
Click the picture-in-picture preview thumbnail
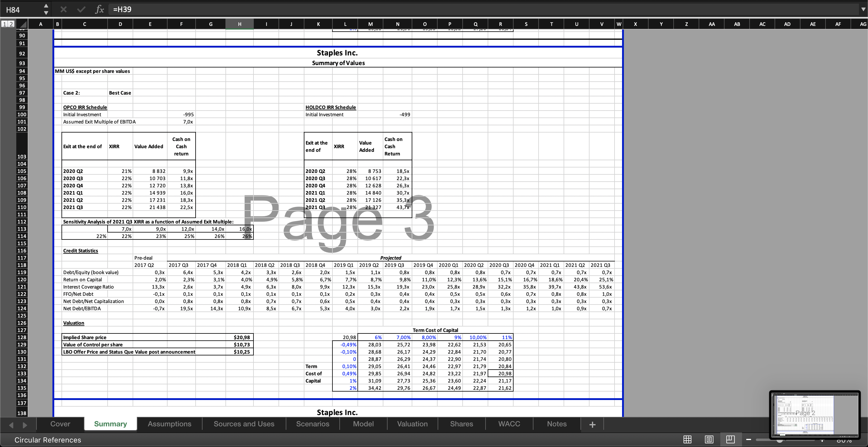pos(814,415)
